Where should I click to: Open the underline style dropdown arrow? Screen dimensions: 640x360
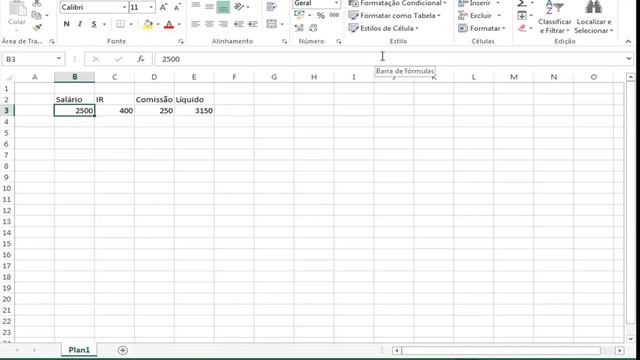click(104, 24)
